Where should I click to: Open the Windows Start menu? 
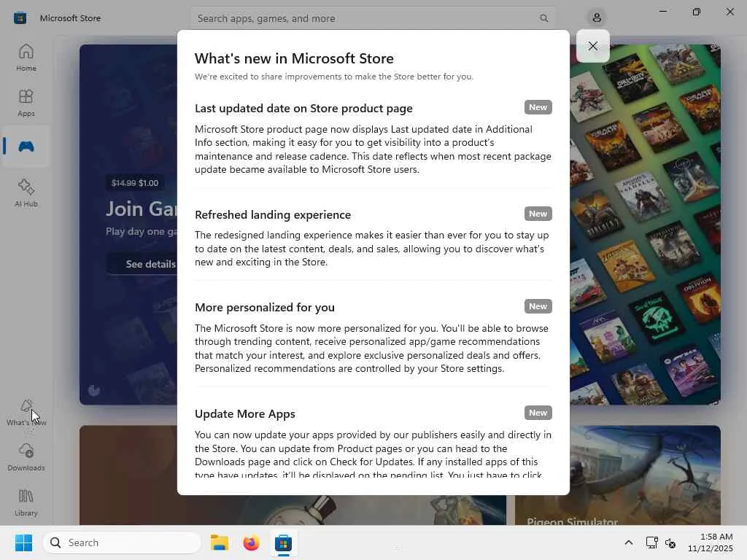pos(23,542)
